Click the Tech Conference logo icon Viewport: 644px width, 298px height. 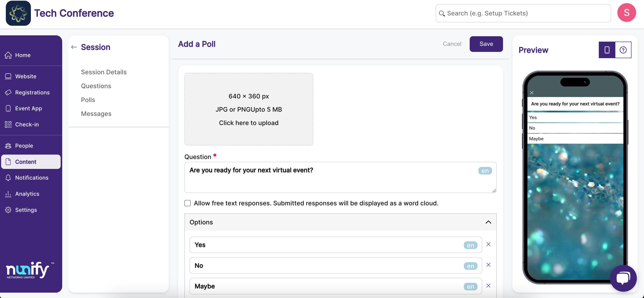[x=18, y=13]
